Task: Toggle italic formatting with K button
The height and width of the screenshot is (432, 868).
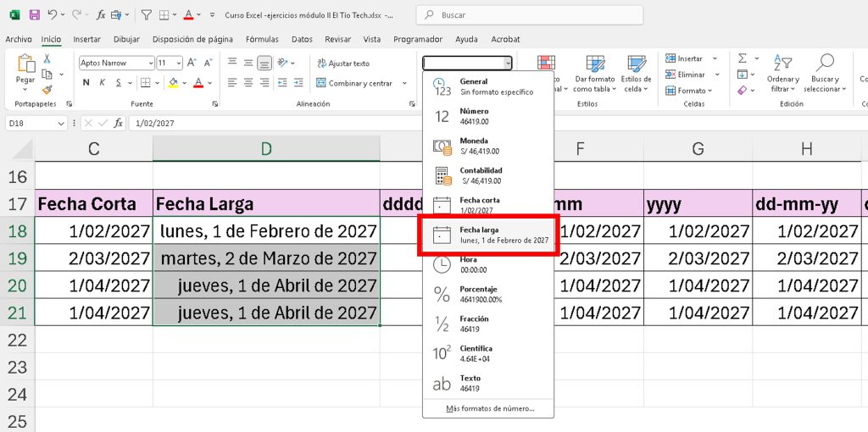Action: (x=103, y=83)
